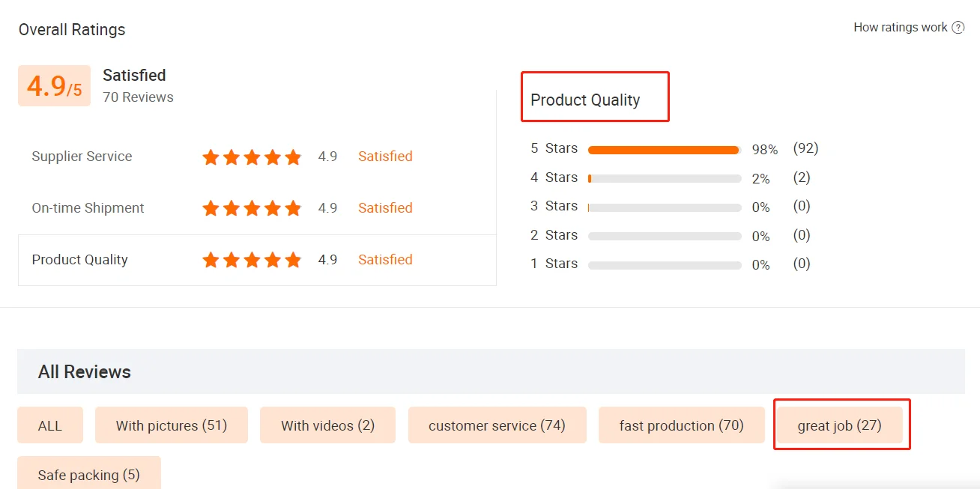Filter by Safe packing (5) tag

(88, 475)
